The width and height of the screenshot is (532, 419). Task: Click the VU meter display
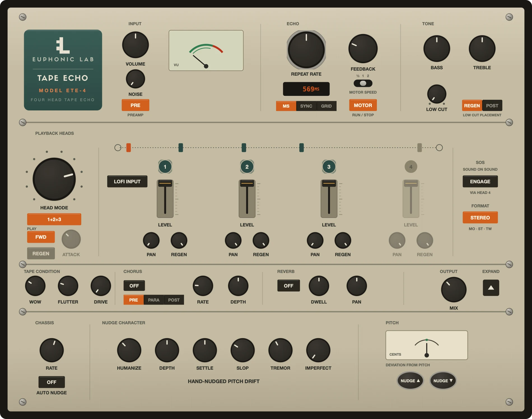206,50
